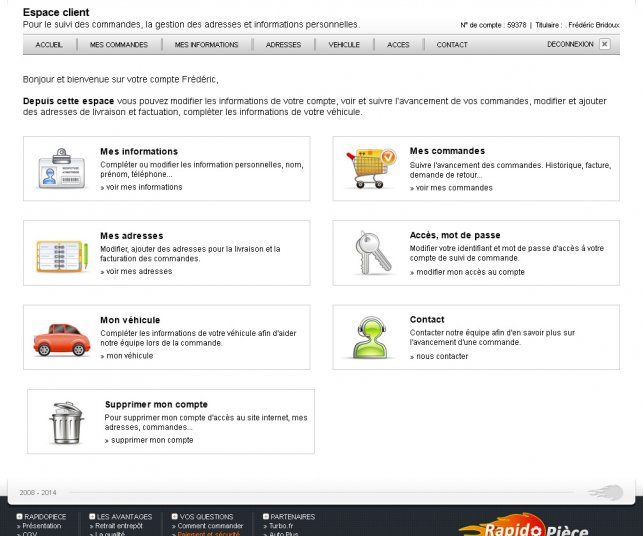Click the "2008 - 2014" footer text
Image resolution: width=643 pixels, height=536 pixels.
38,493
